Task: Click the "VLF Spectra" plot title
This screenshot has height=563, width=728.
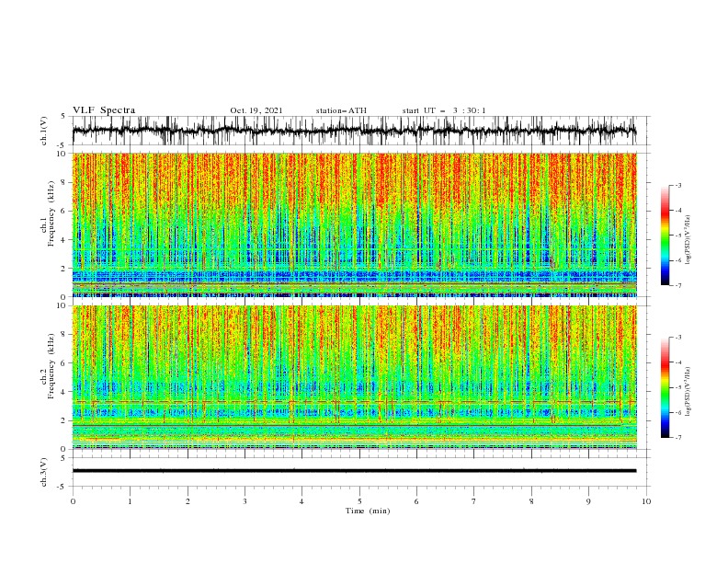Action: pyautogui.click(x=104, y=110)
